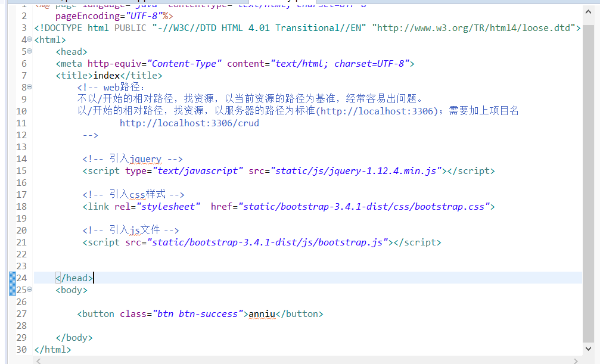This screenshot has width=600, height=364.
Task: Click the underlined button text anniu
Action: (x=262, y=314)
